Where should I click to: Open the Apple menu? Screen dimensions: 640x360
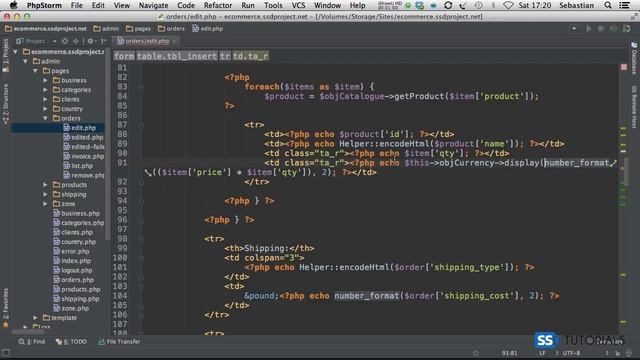(x=14, y=5)
